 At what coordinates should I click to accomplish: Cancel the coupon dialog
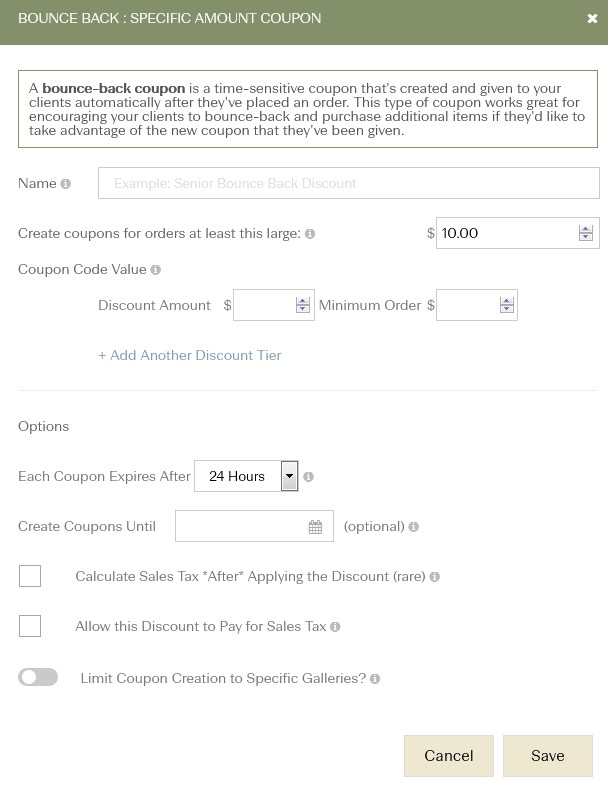tap(449, 756)
